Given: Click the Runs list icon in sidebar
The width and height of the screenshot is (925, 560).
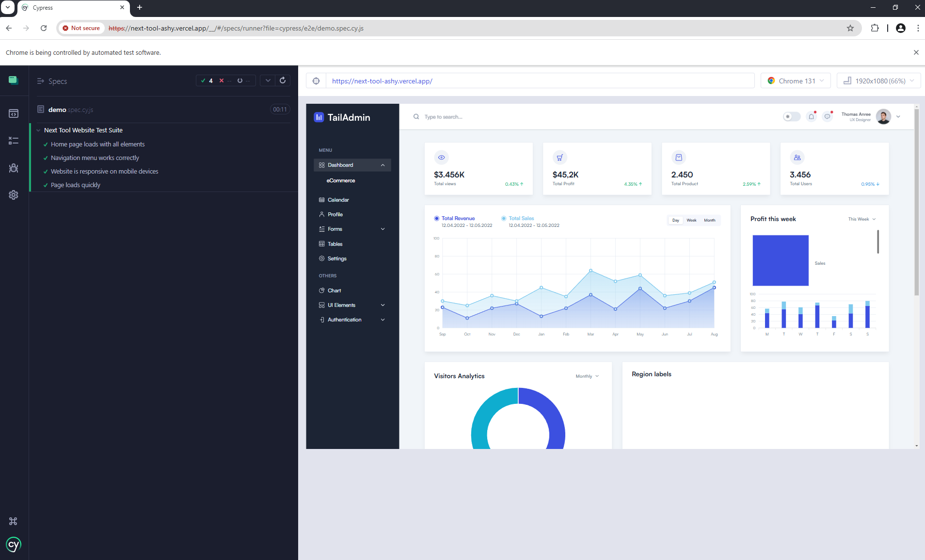Looking at the screenshot, I should [14, 141].
